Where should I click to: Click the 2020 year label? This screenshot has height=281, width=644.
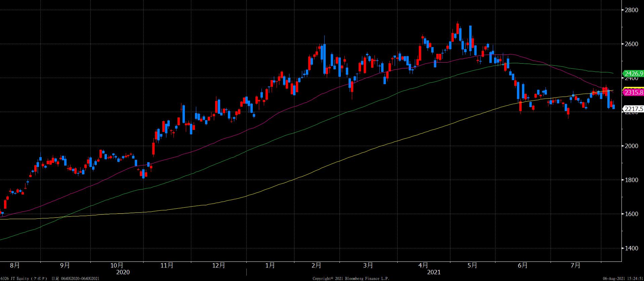coord(123,272)
